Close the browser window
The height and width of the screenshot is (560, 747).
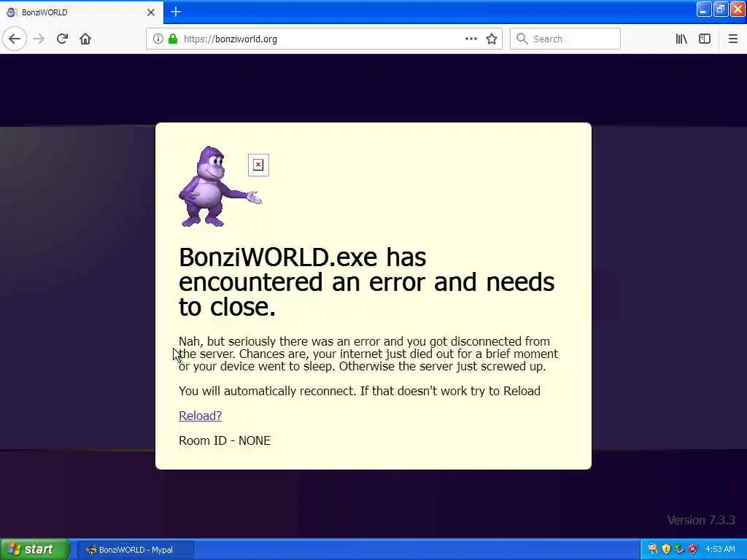(x=738, y=9)
